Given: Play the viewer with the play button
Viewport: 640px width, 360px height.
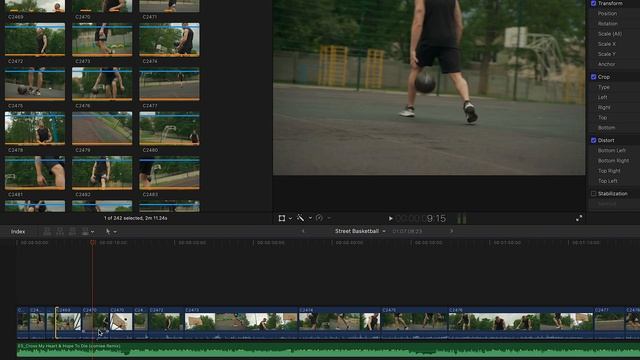Looking at the screenshot, I should coord(390,219).
